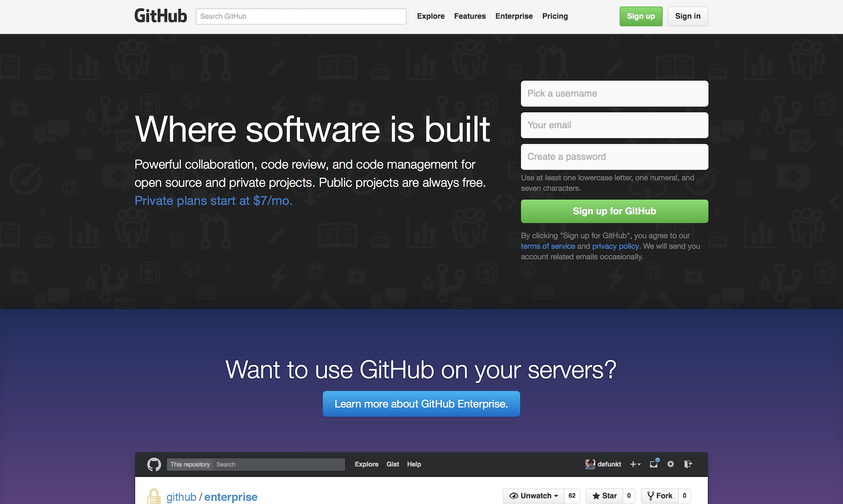
Task: Click the "Sign up for GitHub" green button
Action: (614, 211)
